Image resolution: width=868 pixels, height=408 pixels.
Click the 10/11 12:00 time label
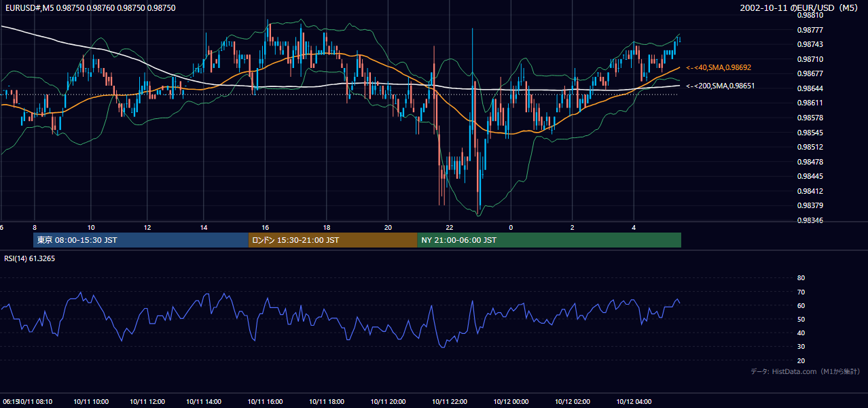(147, 402)
